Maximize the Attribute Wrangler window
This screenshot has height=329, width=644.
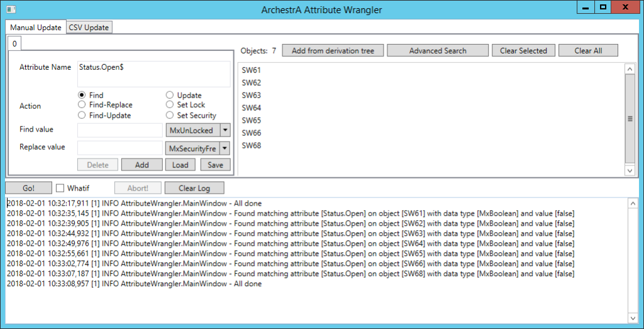(602, 7)
